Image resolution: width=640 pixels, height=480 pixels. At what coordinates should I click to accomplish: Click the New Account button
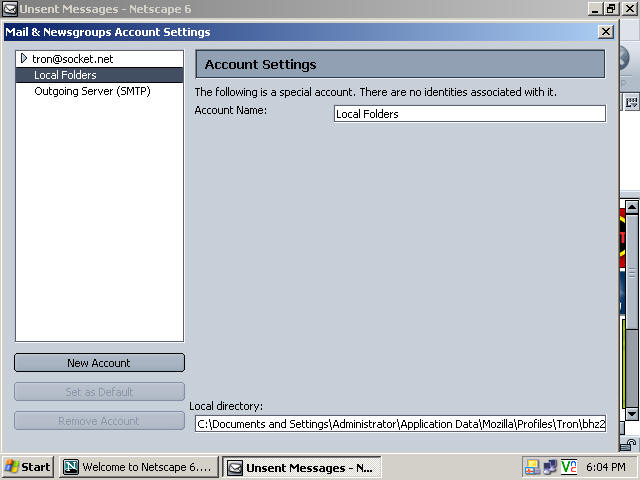coord(99,363)
